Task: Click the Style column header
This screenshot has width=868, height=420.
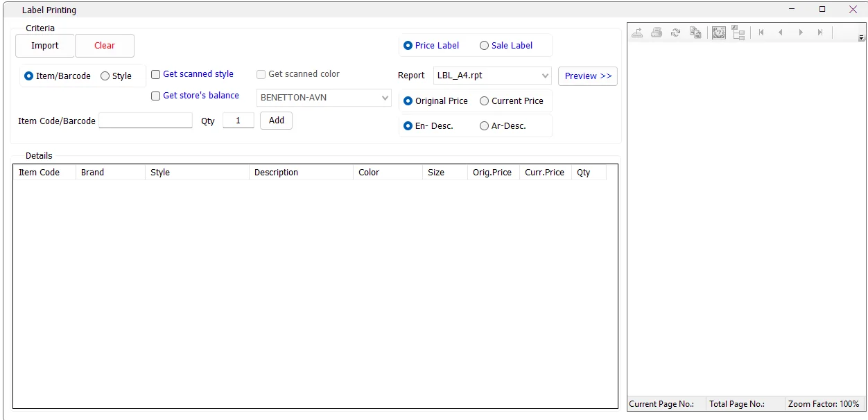Action: pyautogui.click(x=197, y=173)
